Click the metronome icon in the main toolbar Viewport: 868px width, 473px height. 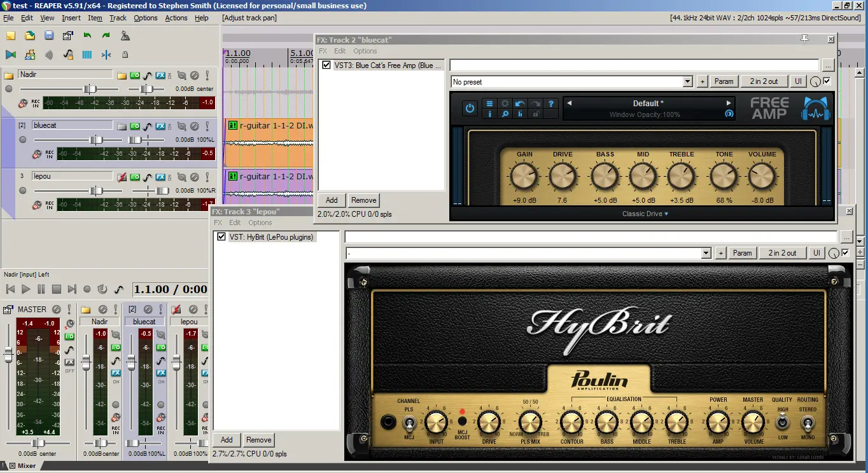[x=125, y=36]
